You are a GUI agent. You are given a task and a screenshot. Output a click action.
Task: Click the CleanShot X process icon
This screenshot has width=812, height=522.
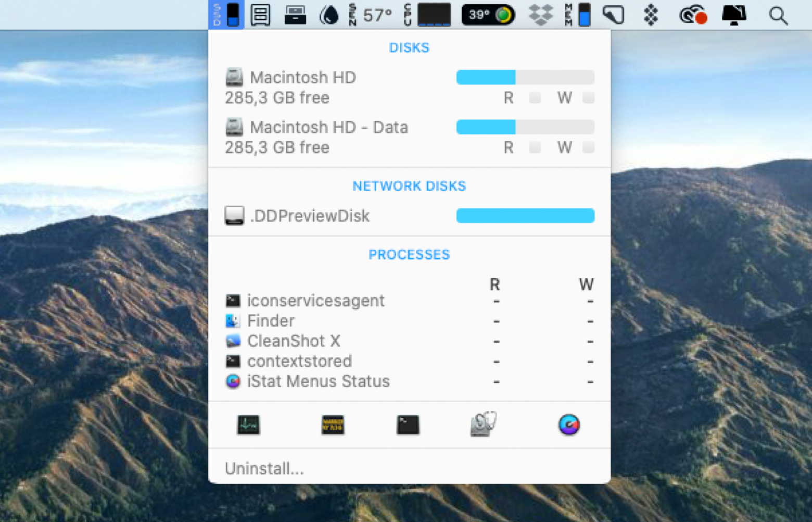[x=233, y=341]
